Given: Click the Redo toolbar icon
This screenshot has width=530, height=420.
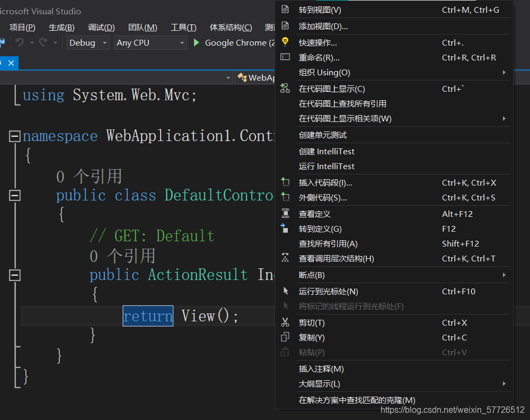Looking at the screenshot, I should (x=43, y=42).
